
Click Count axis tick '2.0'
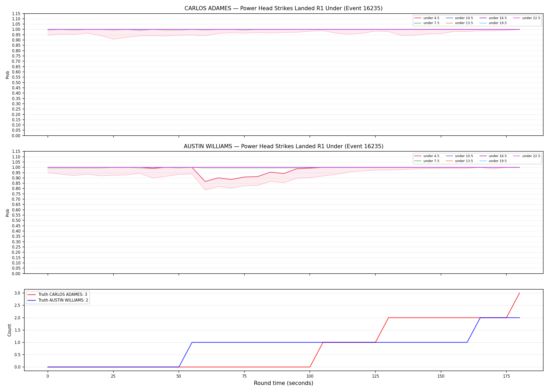pos(18,318)
